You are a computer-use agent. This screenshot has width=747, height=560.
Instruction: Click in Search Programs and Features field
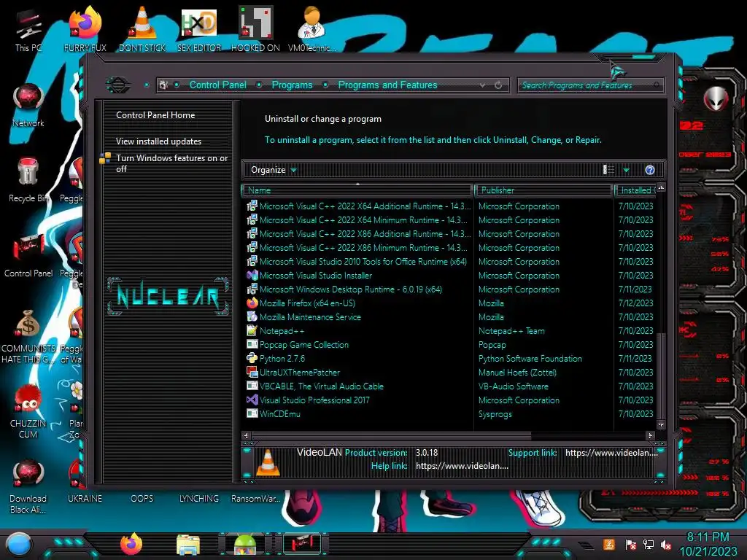(x=591, y=85)
